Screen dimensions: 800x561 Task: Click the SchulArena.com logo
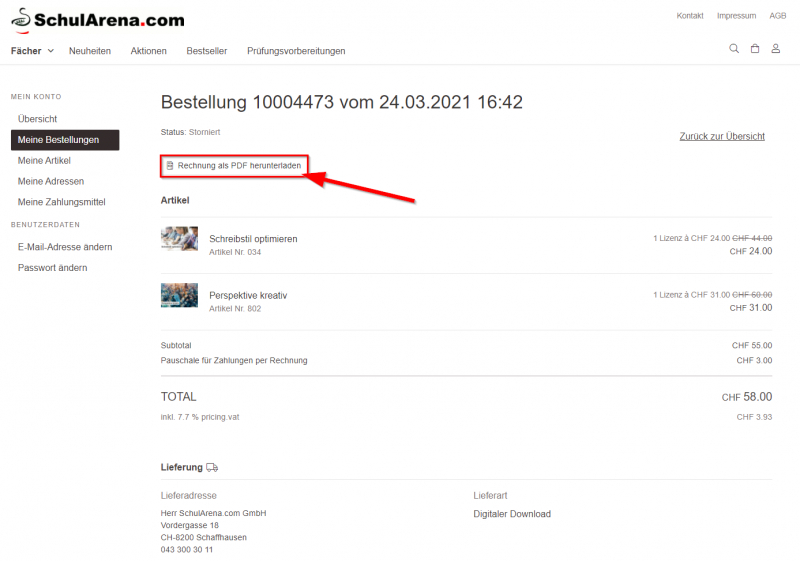tap(97, 20)
